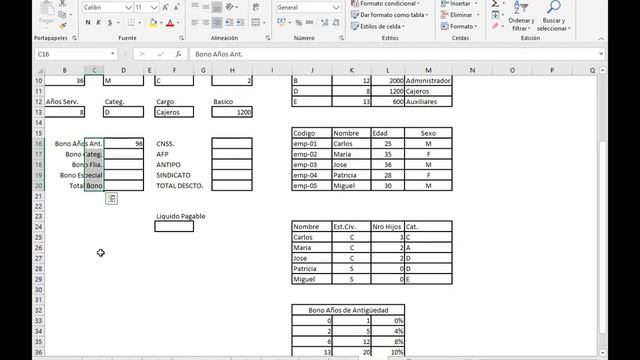Click the Accounting number format icon
This screenshot has height=360, width=640.
coord(281,22)
